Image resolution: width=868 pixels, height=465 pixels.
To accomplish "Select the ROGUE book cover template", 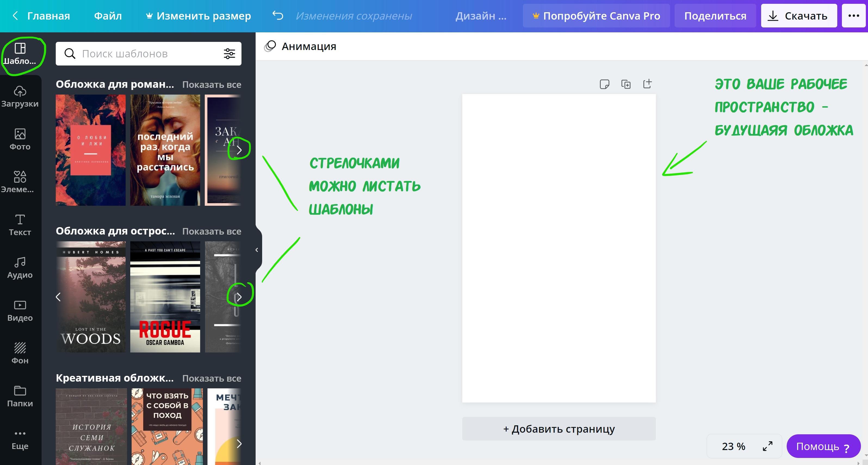I will (165, 297).
